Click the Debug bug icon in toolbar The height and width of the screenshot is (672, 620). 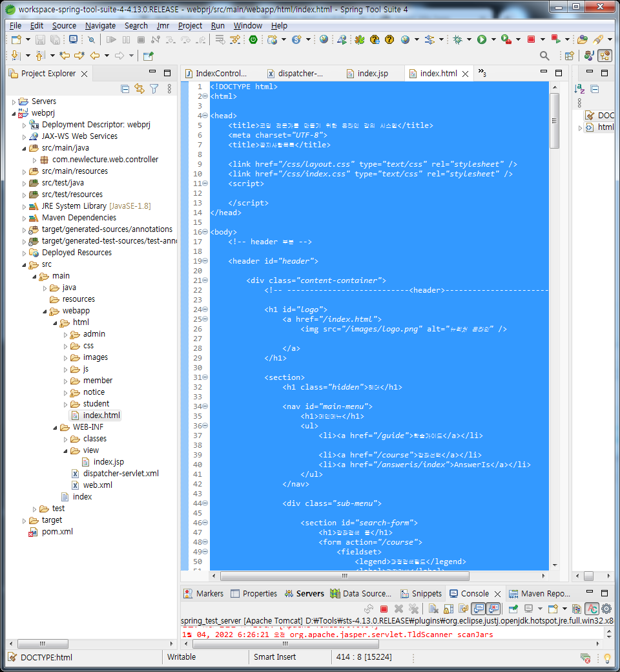[458, 40]
